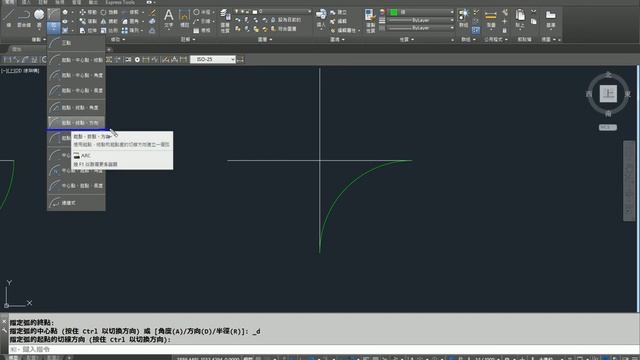Click Make Current layer button
This screenshot has height=360, width=640.
(x=287, y=20)
